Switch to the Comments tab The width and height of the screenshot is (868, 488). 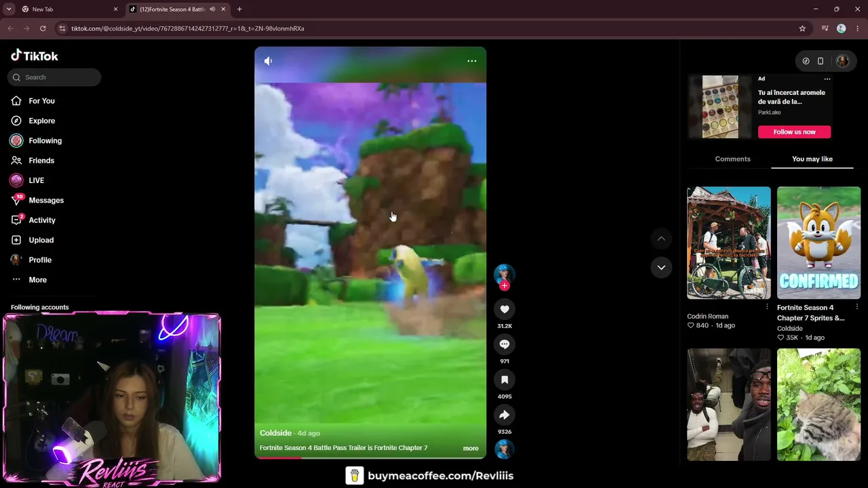(732, 159)
